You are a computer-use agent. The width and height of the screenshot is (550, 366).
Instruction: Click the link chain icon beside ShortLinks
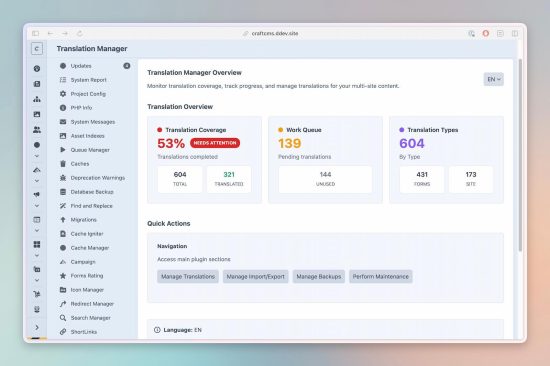point(63,332)
